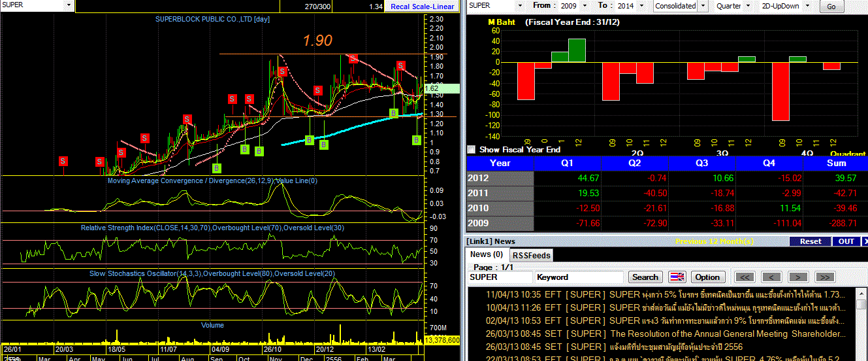Image resolution: width=868 pixels, height=361 pixels.
Task: Open the Quarter period dropdown
Action: (748, 6)
